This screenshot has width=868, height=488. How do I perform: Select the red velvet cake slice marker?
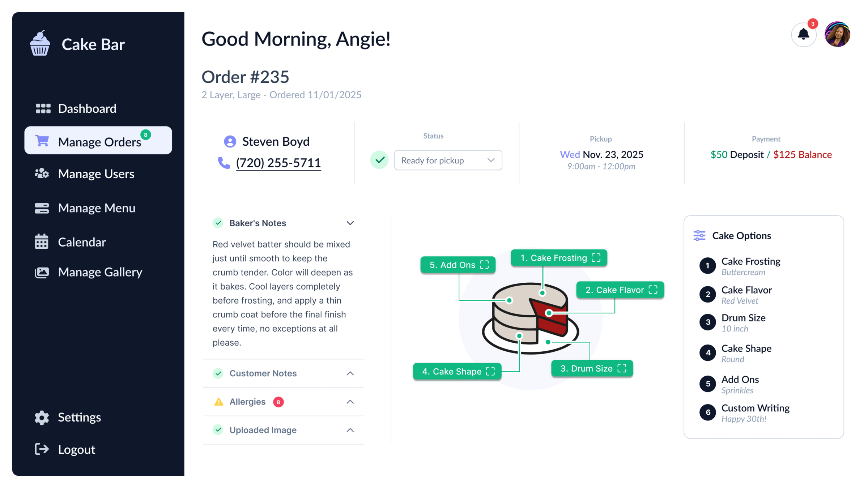click(x=549, y=313)
